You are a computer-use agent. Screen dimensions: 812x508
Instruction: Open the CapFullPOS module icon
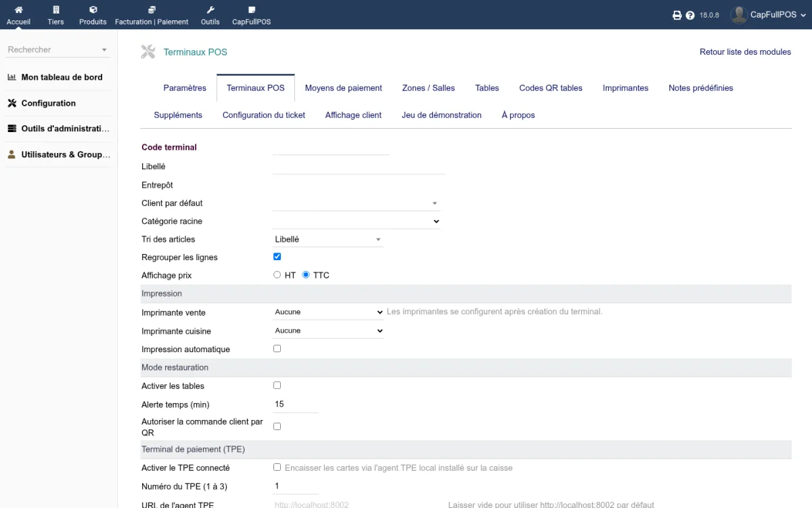point(252,10)
